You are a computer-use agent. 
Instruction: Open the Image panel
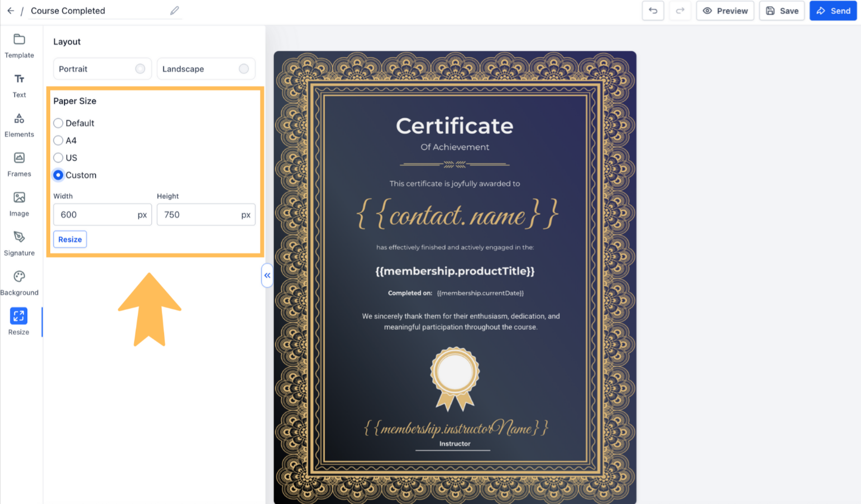[20, 204]
